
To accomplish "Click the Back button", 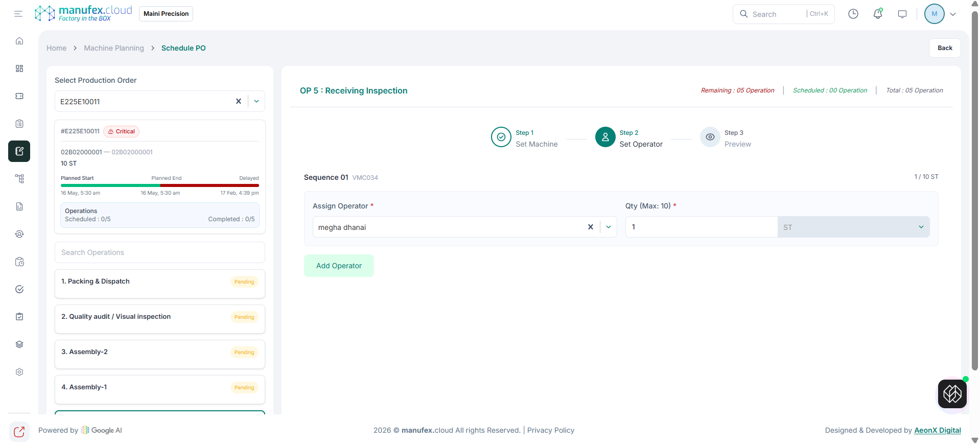I will 944,48.
